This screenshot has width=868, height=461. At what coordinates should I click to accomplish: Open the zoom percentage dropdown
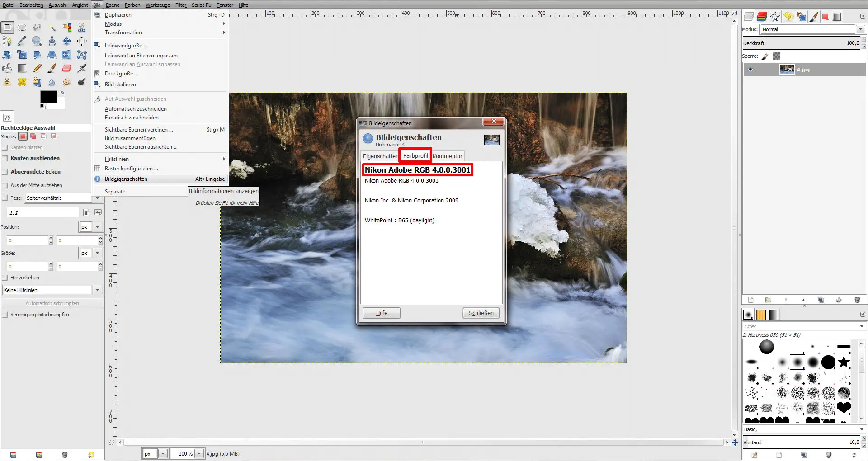coord(200,453)
